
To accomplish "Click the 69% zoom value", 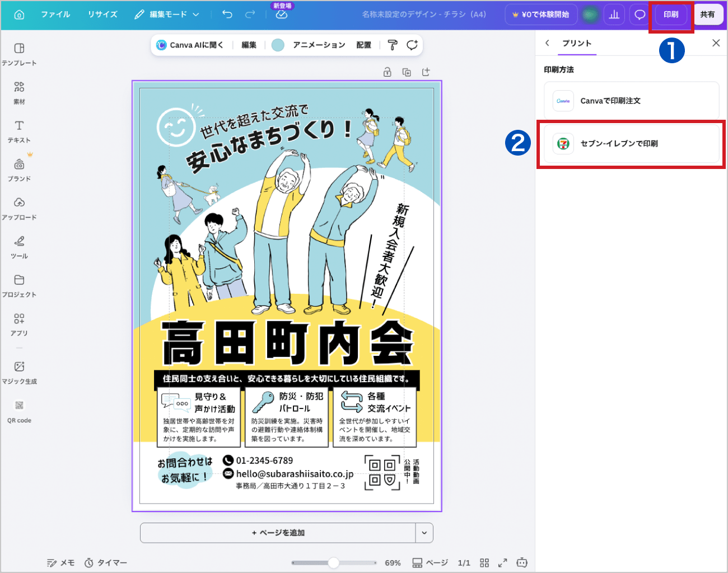I will pyautogui.click(x=393, y=563).
